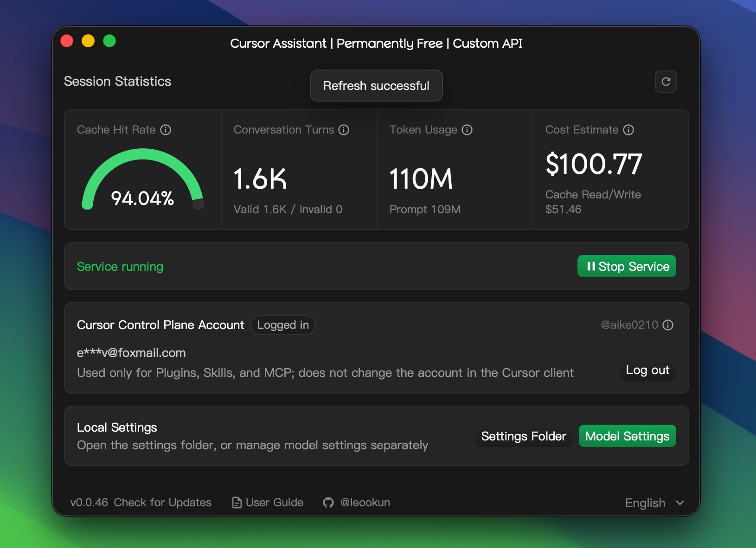Click the 110M token usage value
Screen dimensions: 756x548
421,179
